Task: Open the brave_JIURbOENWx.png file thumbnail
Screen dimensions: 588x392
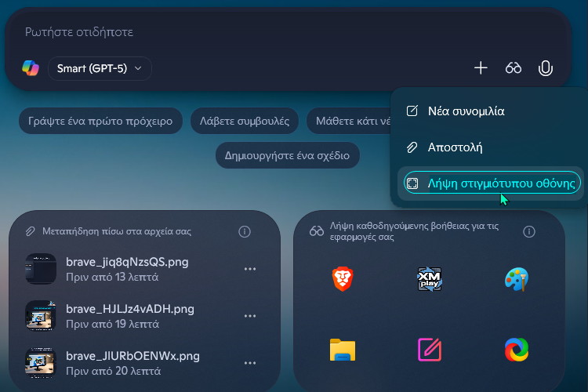Action: pos(40,363)
